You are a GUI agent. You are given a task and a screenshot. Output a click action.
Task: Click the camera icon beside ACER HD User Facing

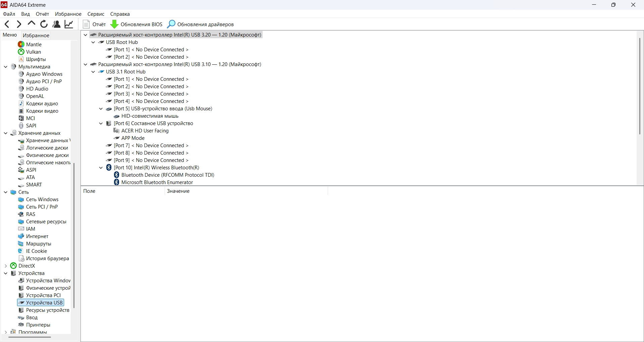tap(116, 131)
